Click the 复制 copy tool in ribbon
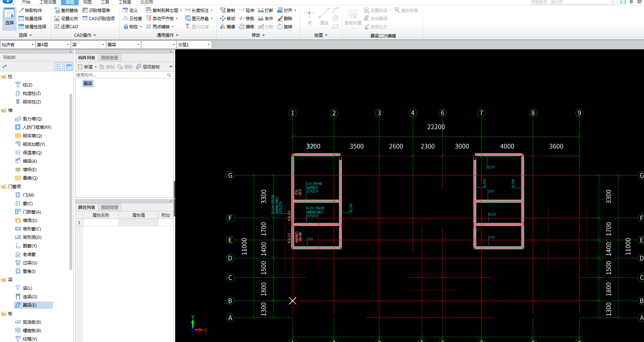Screen dimensions: 644x342 (x=227, y=10)
